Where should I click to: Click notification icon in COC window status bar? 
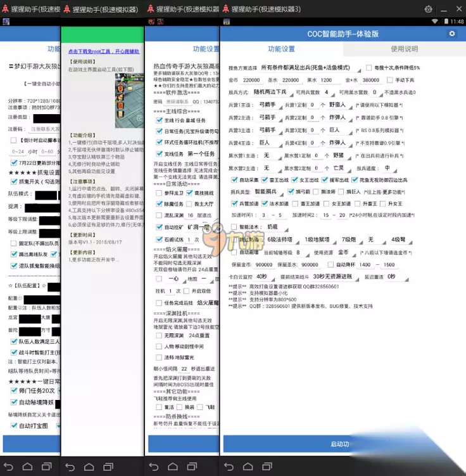tap(227, 22)
